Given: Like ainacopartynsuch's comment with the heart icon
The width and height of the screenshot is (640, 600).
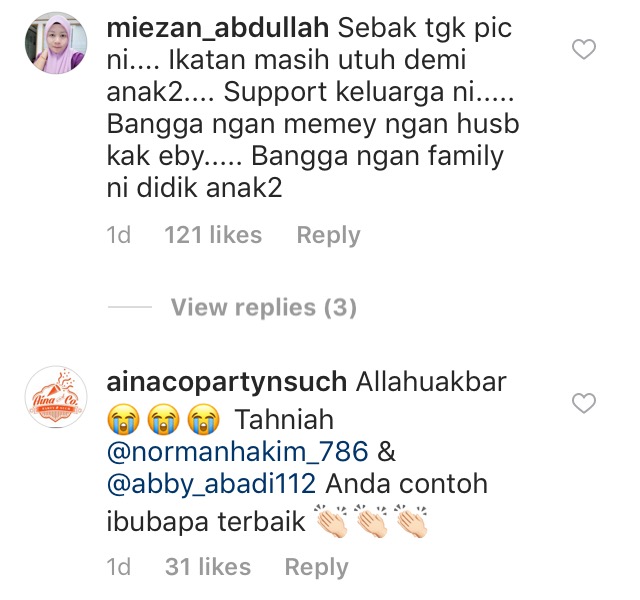Looking at the screenshot, I should 584,403.
